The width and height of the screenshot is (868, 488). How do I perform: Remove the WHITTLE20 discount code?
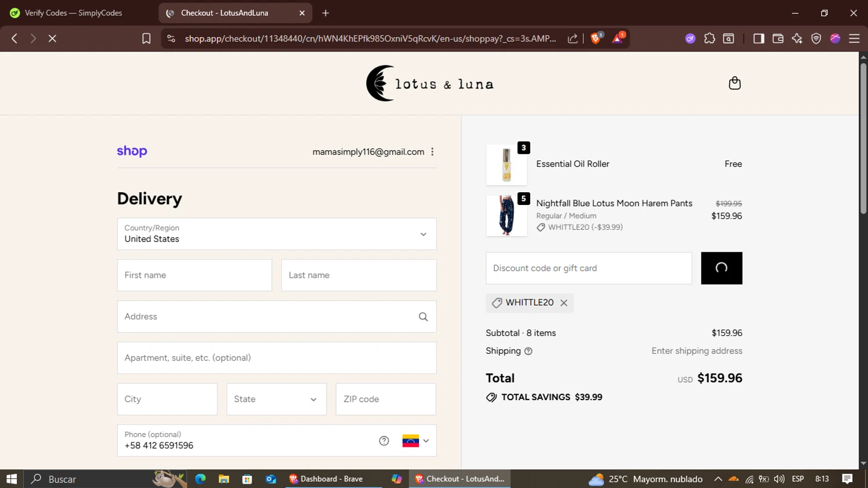point(564,303)
